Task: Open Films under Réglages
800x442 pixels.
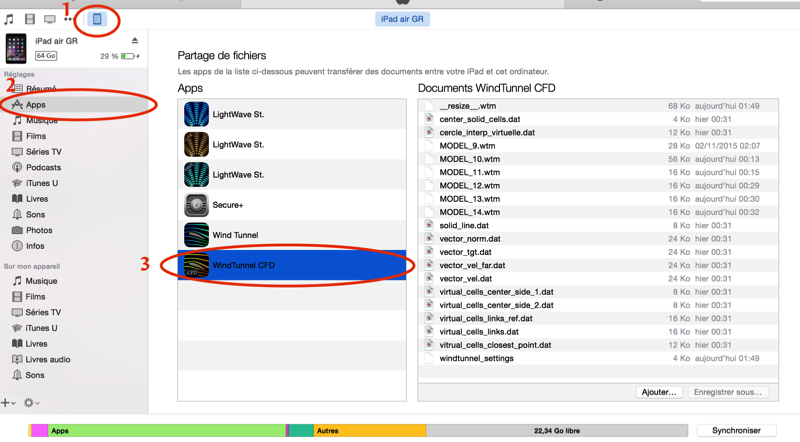Action: [x=36, y=136]
